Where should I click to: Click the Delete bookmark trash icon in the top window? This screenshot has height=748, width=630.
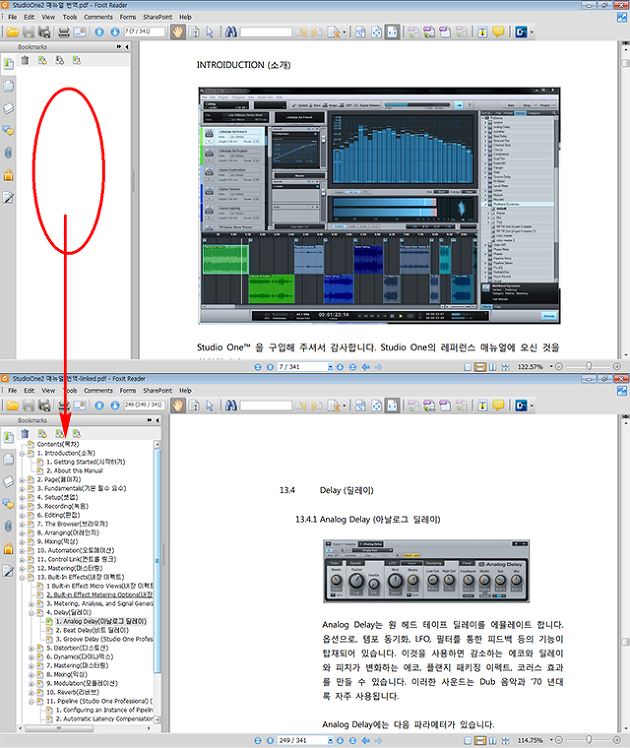pyautogui.click(x=25, y=60)
